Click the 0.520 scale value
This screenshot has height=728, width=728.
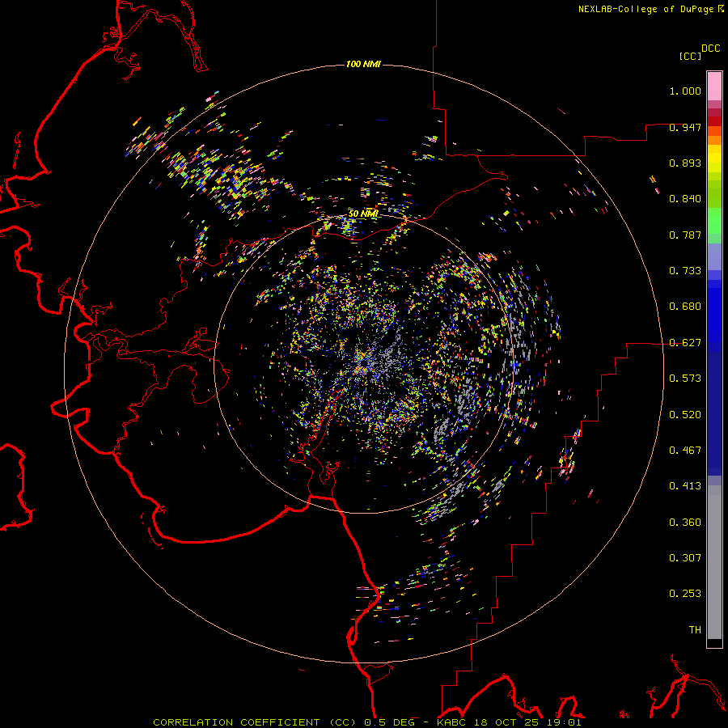click(685, 415)
